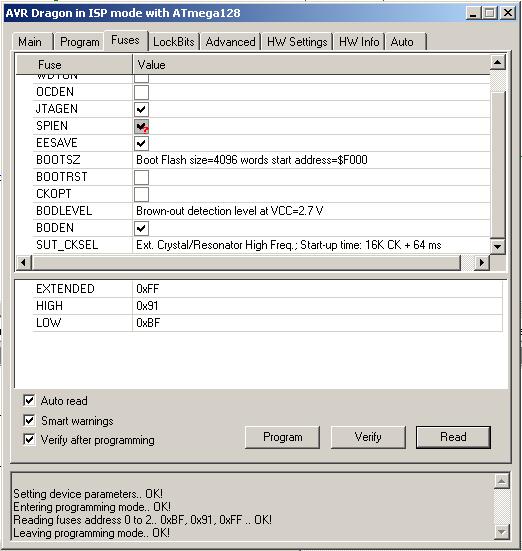Open the BODLEVEL brown-out level selector

(311, 211)
